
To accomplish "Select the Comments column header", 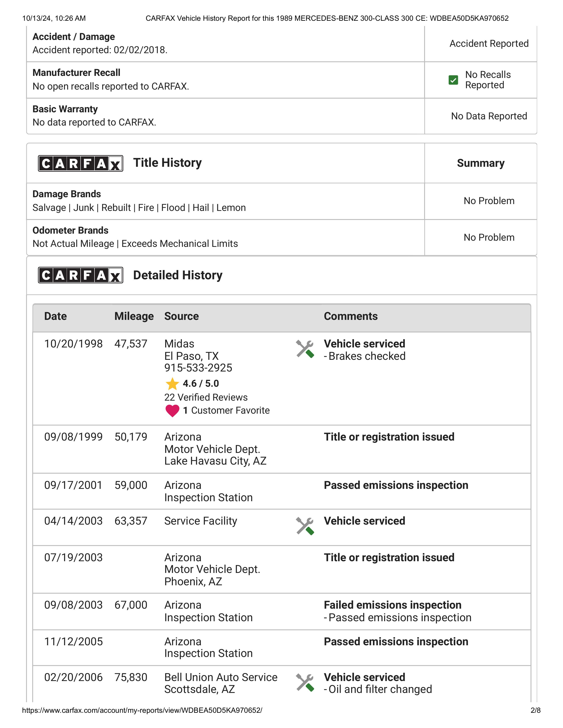I will pos(351,316).
